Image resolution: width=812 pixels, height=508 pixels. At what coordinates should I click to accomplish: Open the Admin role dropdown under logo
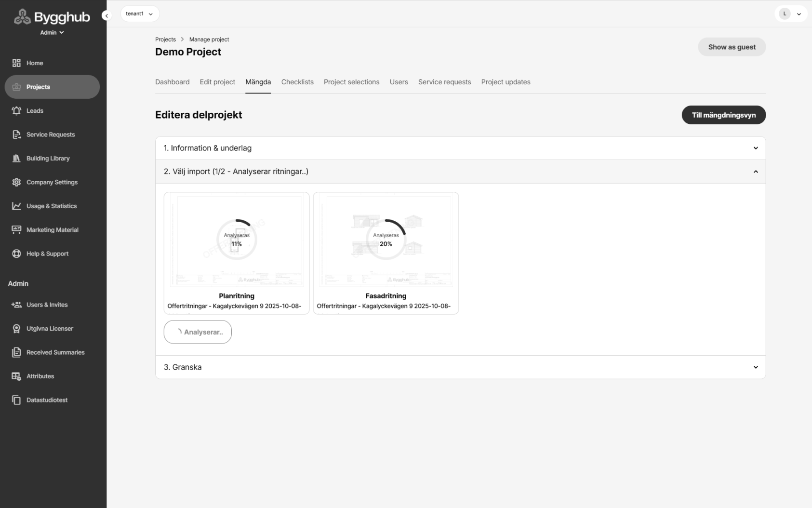[x=52, y=33]
